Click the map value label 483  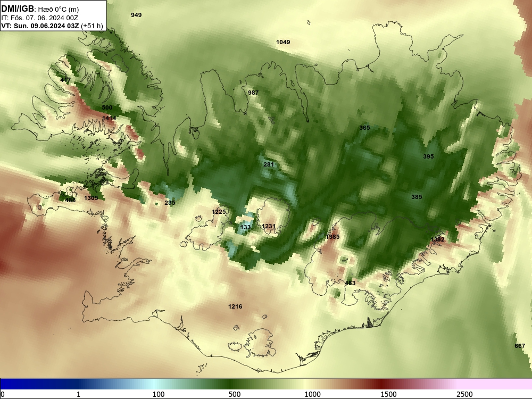click(350, 283)
